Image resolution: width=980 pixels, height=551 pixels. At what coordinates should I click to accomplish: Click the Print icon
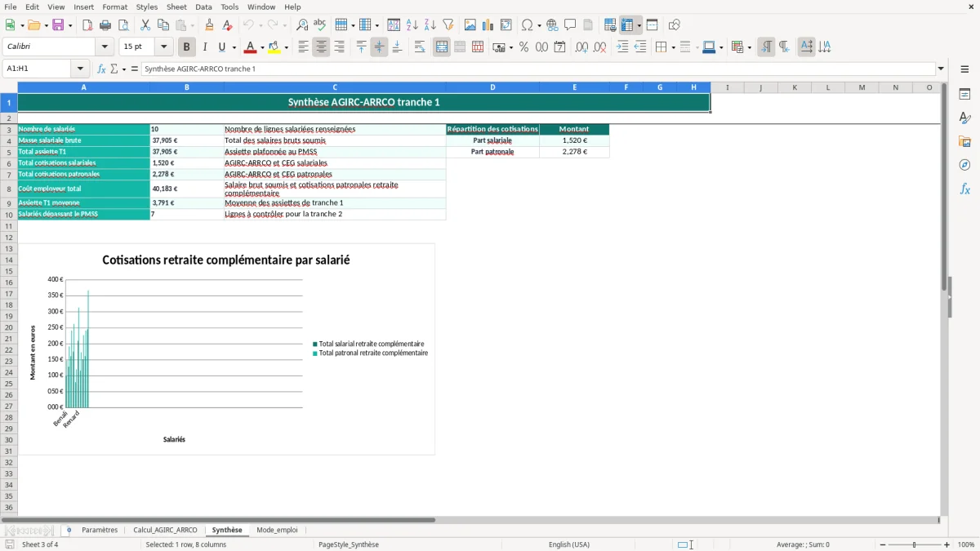pos(105,25)
